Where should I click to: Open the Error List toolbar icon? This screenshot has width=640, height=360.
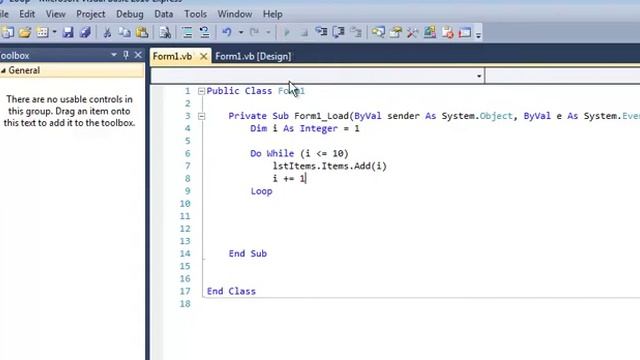coord(447,32)
